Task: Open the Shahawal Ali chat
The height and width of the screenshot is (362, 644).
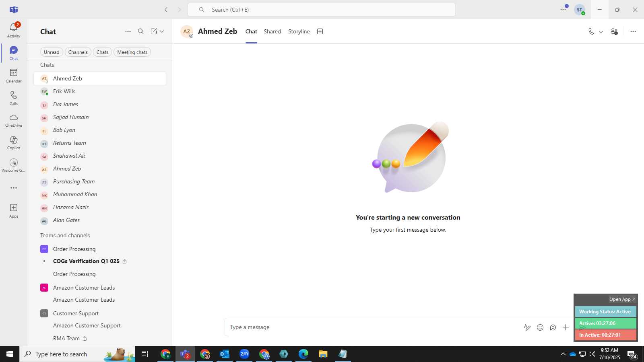Action: (100, 156)
